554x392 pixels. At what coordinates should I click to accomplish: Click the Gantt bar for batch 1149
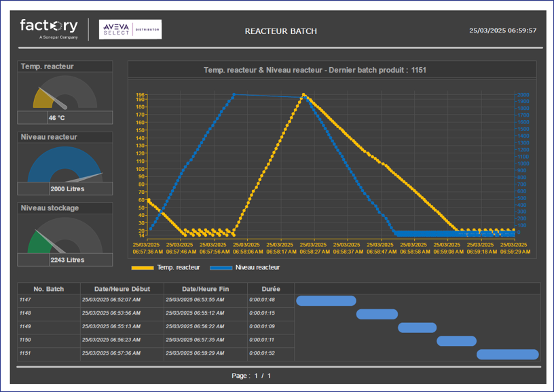pos(417,328)
